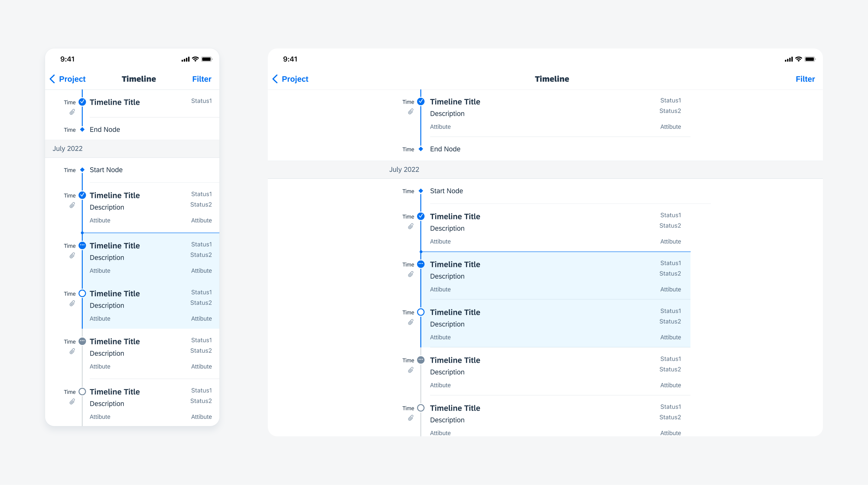Open Filter in the wide view navigation bar
868x485 pixels.
(x=805, y=79)
